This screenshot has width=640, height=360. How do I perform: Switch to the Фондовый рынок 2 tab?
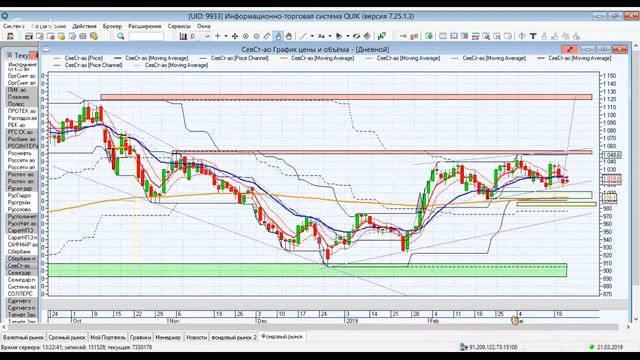click(234, 338)
